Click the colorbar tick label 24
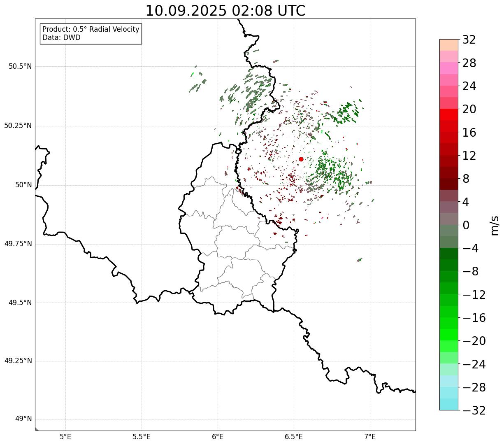The image size is (504, 445). pos(469,86)
